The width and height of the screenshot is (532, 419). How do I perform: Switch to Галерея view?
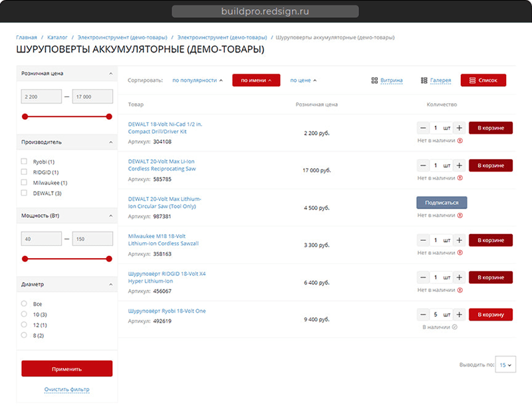coord(440,80)
